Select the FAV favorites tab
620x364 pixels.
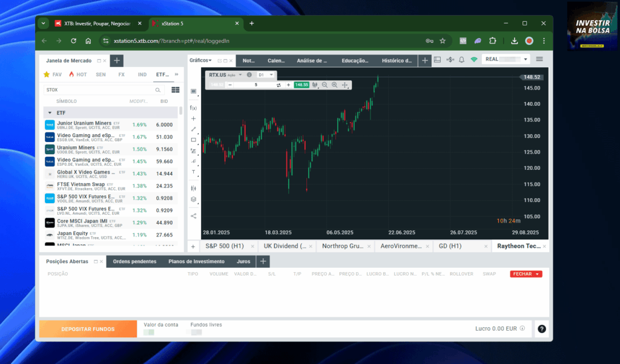(53, 74)
